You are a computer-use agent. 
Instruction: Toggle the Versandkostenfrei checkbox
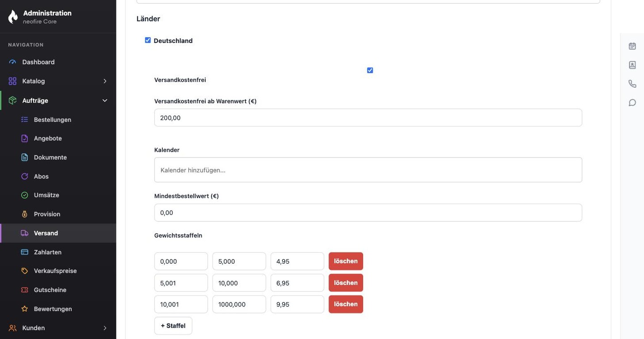pos(370,70)
